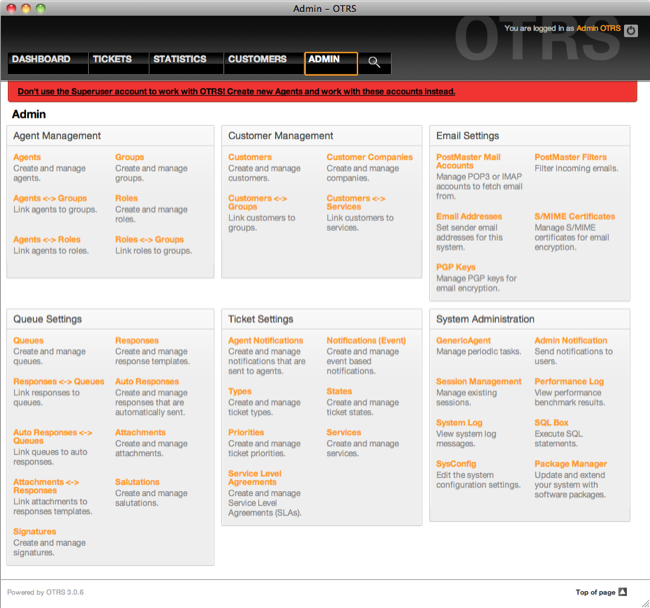Open Admin Notification link
The width and height of the screenshot is (650, 608).
point(570,340)
